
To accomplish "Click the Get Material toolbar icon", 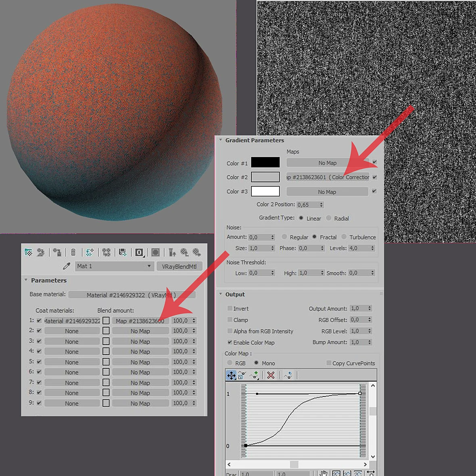I will (x=29, y=252).
